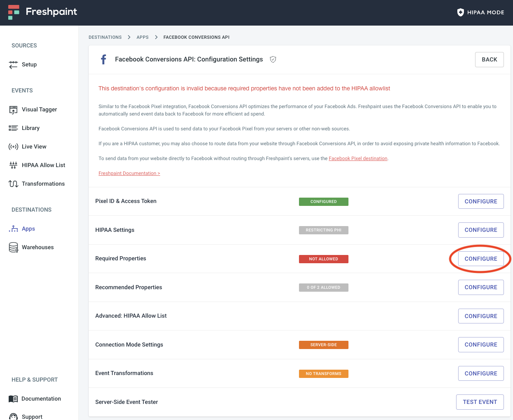Viewport: 513px width, 420px height.
Task: Click the HIPAA Mode shield icon
Action: click(461, 12)
